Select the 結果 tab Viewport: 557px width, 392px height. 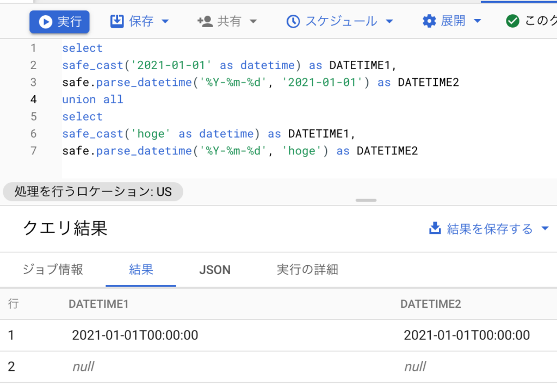tap(141, 270)
